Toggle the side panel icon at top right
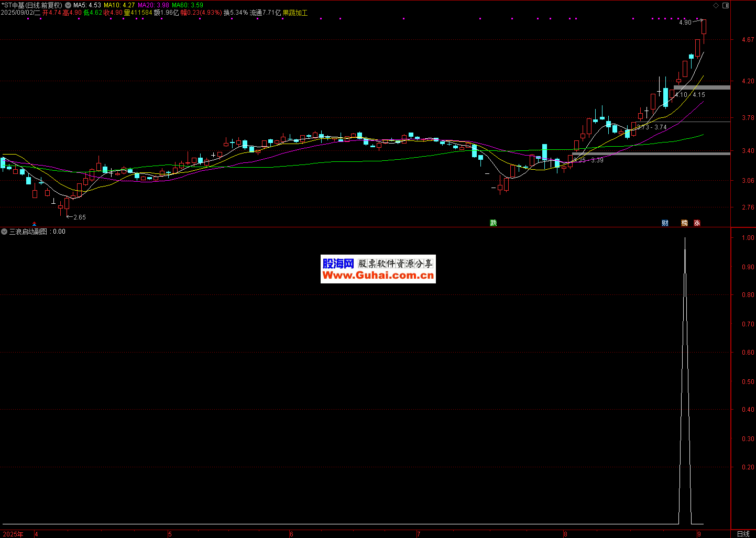 725,5
